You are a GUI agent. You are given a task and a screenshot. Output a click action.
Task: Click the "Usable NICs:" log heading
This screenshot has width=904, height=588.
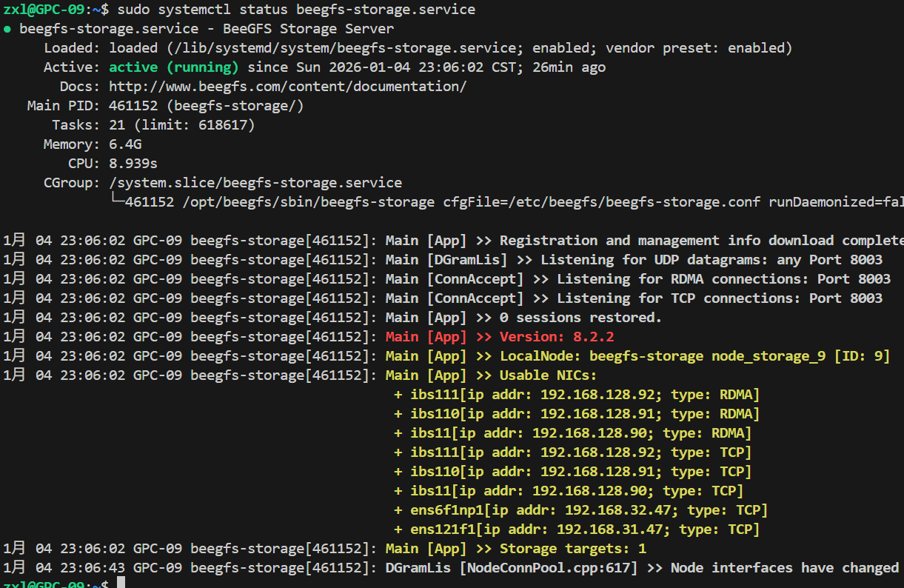(548, 375)
